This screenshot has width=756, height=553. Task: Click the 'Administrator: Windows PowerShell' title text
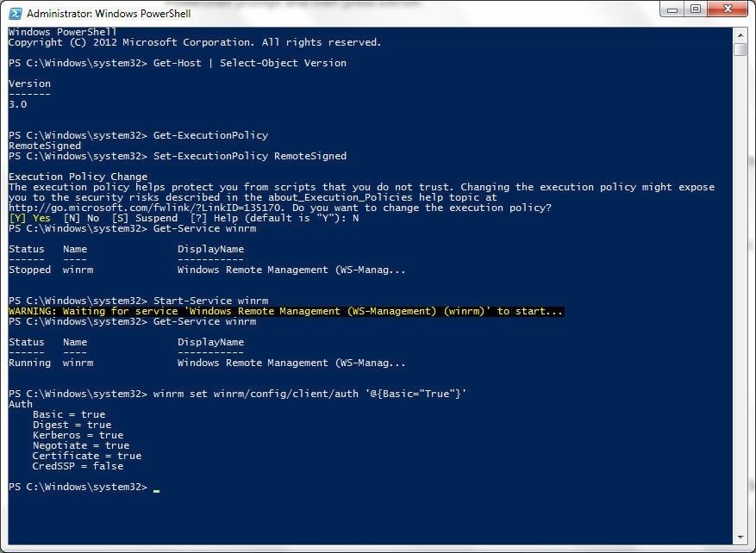pos(109,14)
